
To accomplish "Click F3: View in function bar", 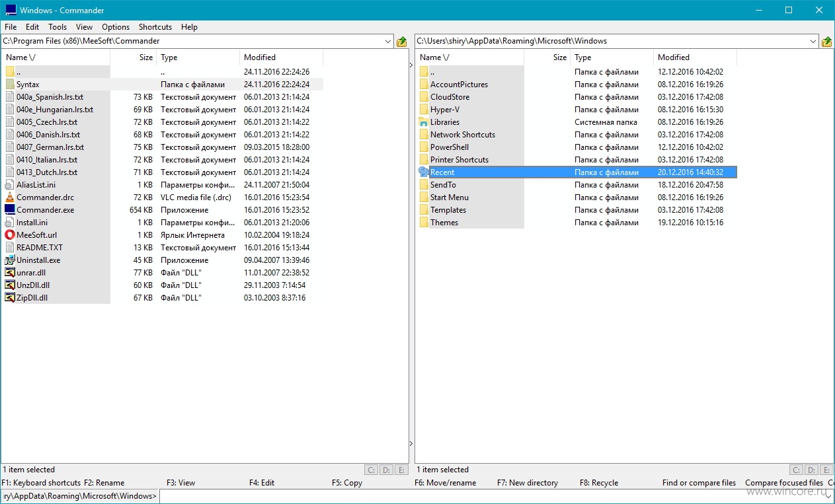I will (x=180, y=483).
